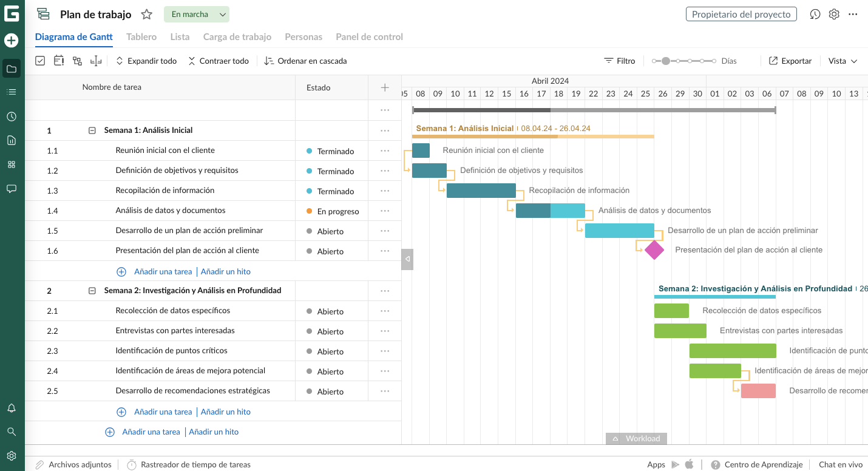Image resolution: width=868 pixels, height=471 pixels.
Task: Open the Vista dropdown menu
Action: click(843, 61)
